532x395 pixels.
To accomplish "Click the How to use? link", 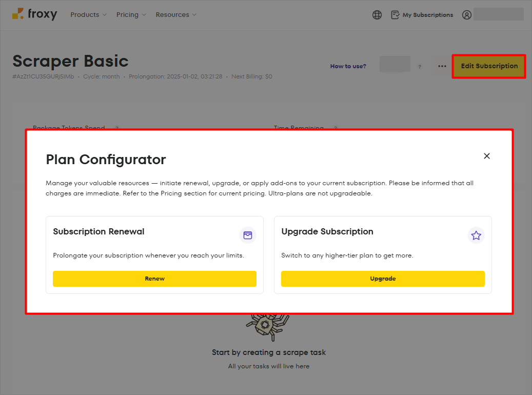I will coord(348,66).
